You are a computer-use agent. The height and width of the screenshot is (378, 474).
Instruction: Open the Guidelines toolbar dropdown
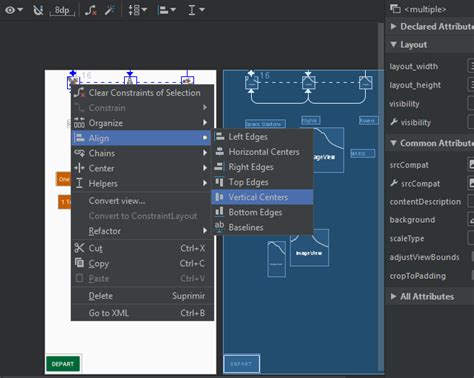tap(196, 10)
